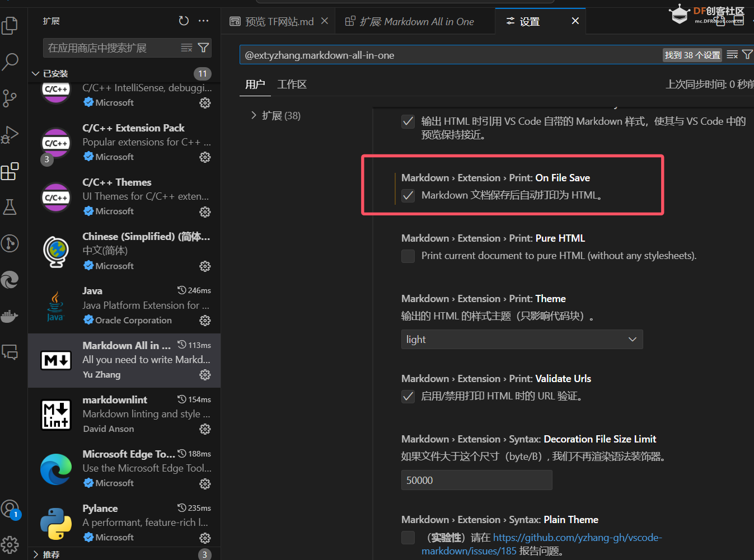Clear extensions search results icon
The width and height of the screenshot is (754, 560).
[186, 48]
